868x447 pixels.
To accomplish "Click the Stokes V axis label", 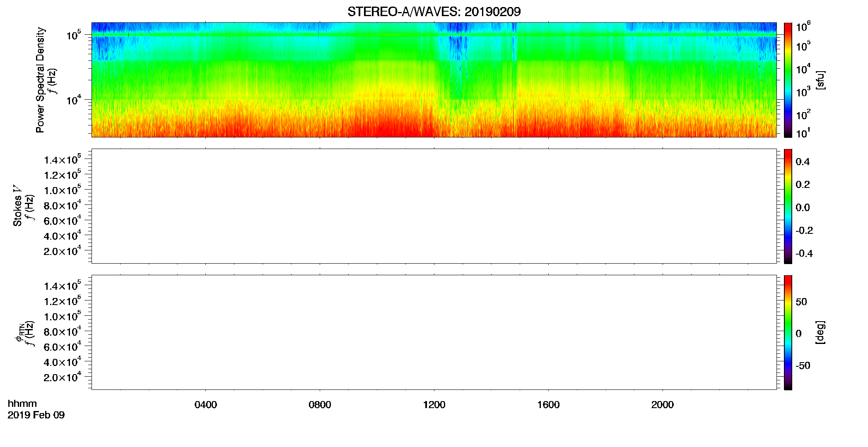I will [x=17, y=206].
